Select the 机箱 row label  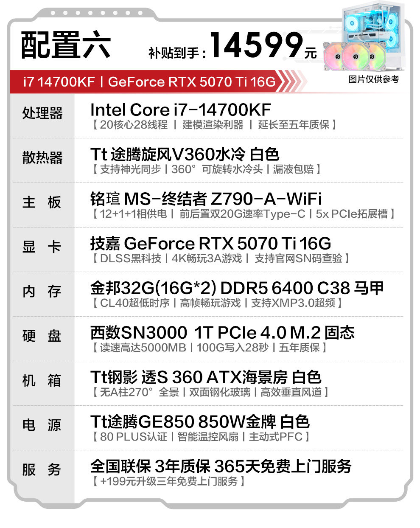click(x=42, y=381)
